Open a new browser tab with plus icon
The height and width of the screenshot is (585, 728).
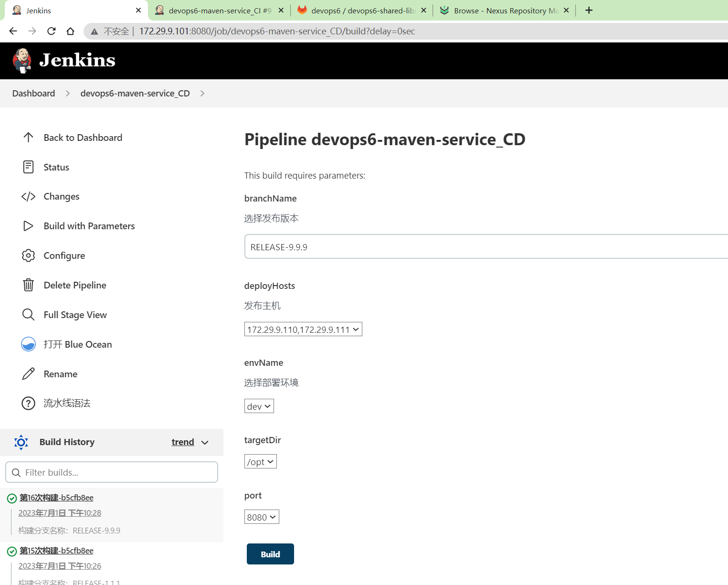coord(589,11)
